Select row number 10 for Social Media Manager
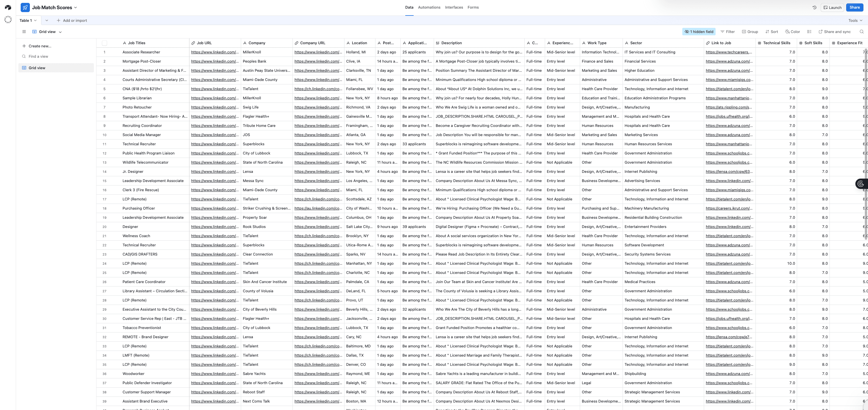The height and width of the screenshot is (410, 868). click(x=104, y=135)
